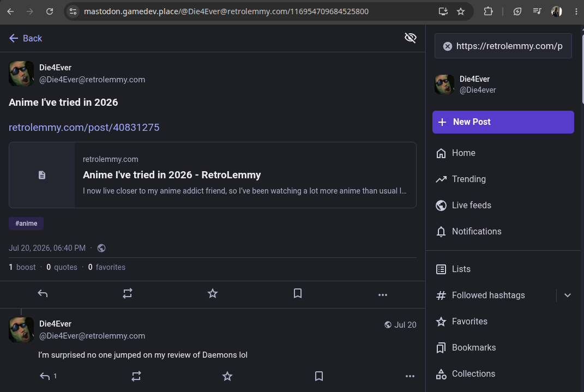View the 1 boost list
Image resolution: width=584 pixels, height=392 pixels.
[x=22, y=267]
